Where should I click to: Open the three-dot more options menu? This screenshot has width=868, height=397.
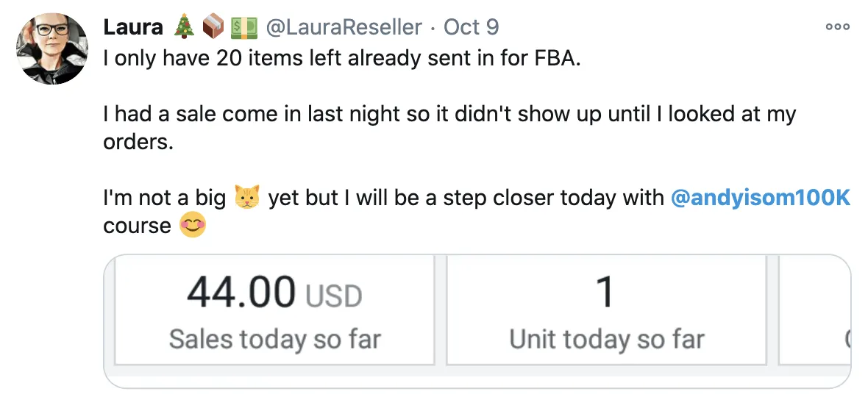pyautogui.click(x=837, y=27)
